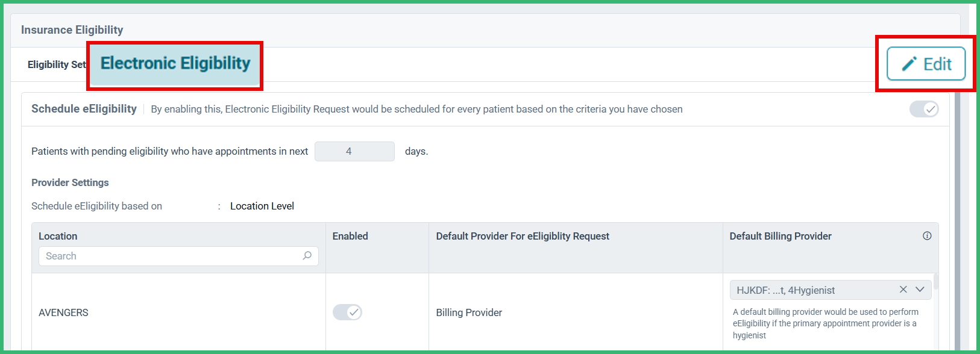This screenshot has height=354, width=980.
Task: Clear the HJKDF billing provider selection
Action: [x=903, y=290]
